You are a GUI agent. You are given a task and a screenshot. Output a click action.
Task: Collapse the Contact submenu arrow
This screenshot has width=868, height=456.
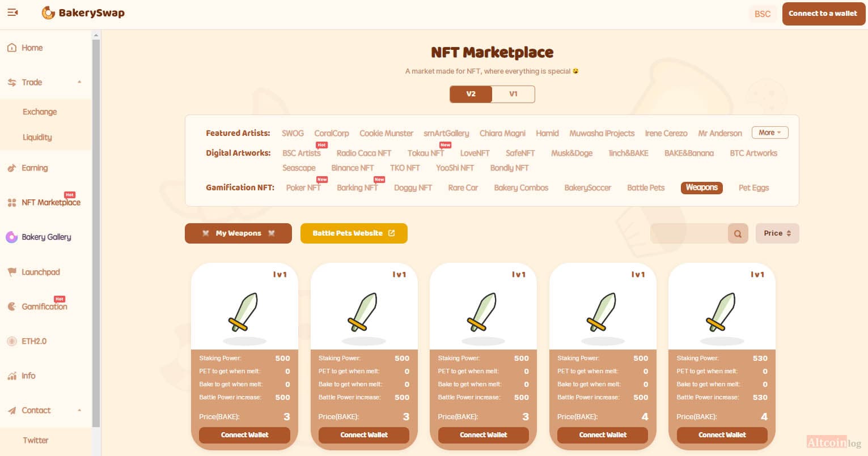click(x=79, y=410)
